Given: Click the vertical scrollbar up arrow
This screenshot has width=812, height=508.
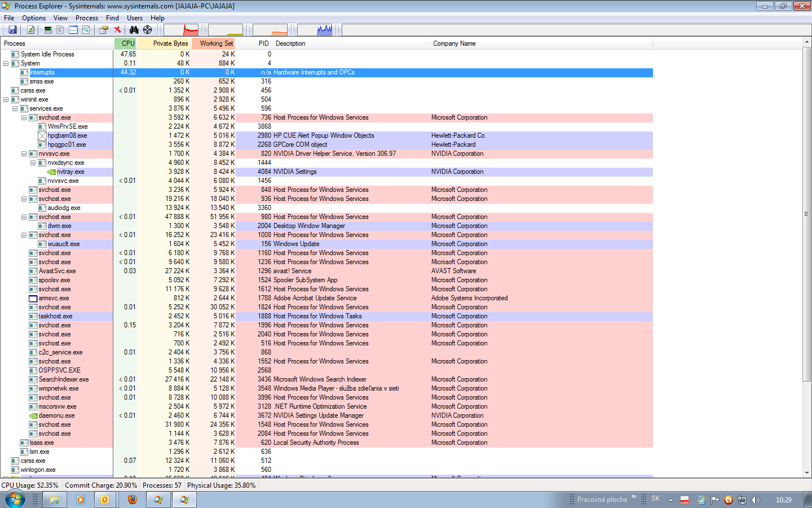Looking at the screenshot, I should click(x=807, y=43).
